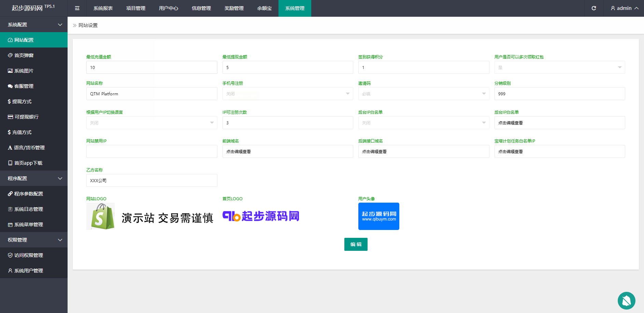The width and height of the screenshot is (644, 313).
Task: Click the notification bell icon at bottom right
Action: (626, 301)
